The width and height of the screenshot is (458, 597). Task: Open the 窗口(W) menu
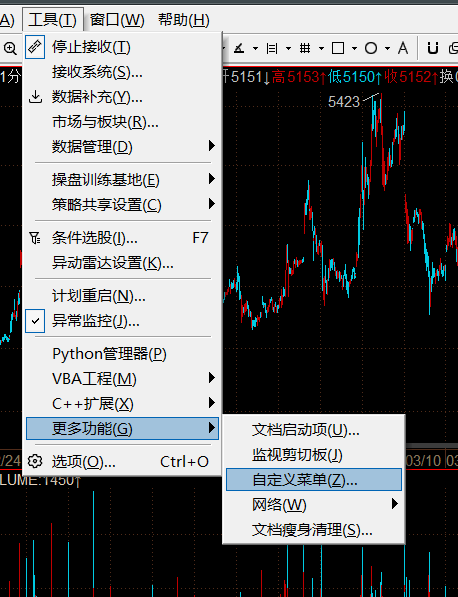(x=117, y=20)
